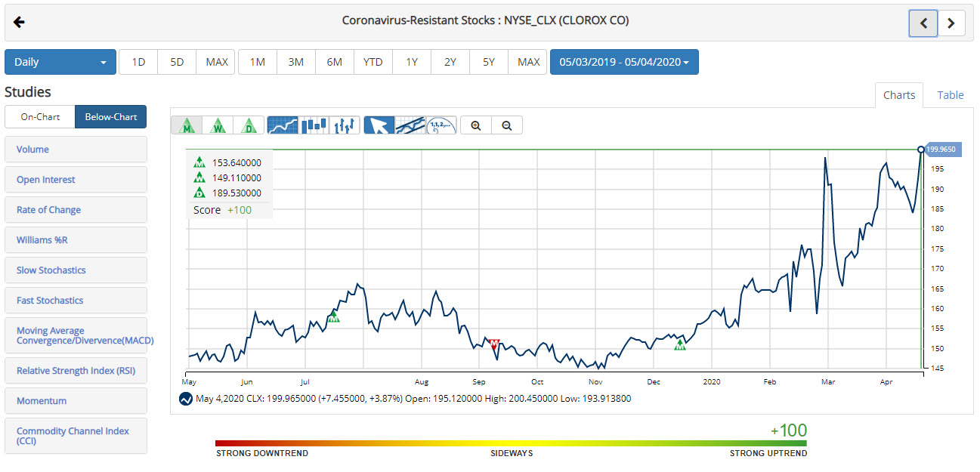
Task: Zoom in on the chart
Action: click(x=476, y=125)
